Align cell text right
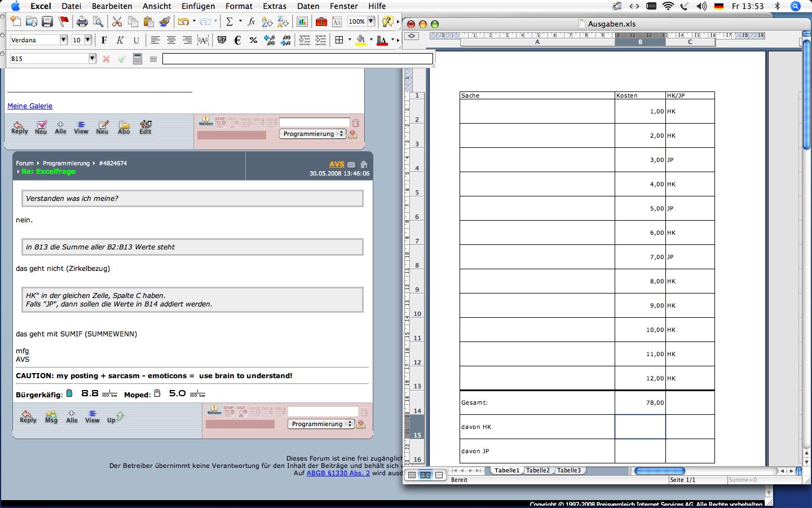 coord(187,40)
